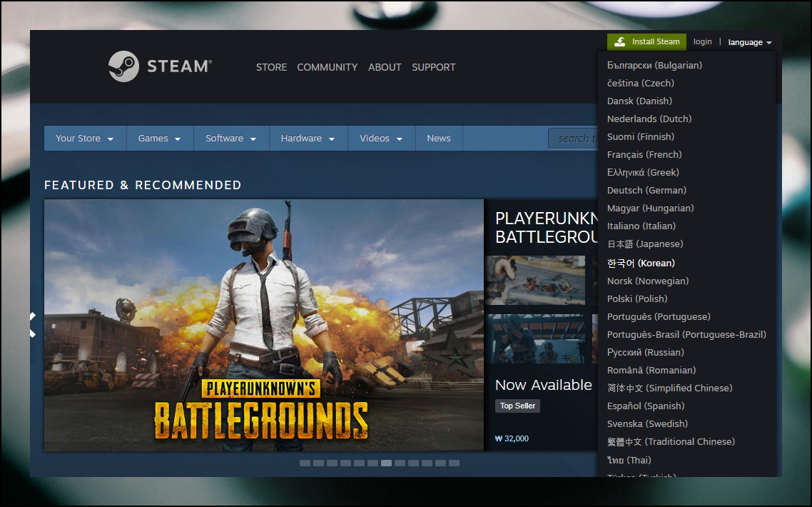Go to the COMMUNITY section
Viewport: 812px width, 507px height.
tap(328, 67)
